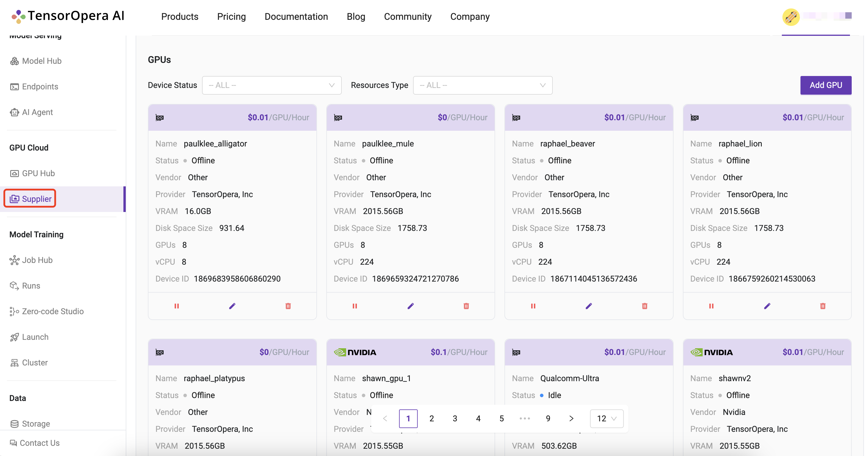Open GPU Hub in sidebar

click(x=32, y=173)
